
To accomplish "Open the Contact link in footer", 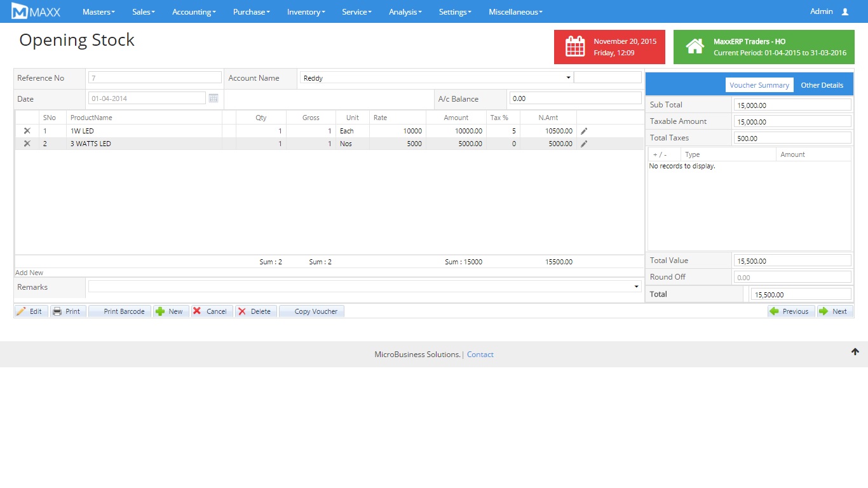I will 480,355.
